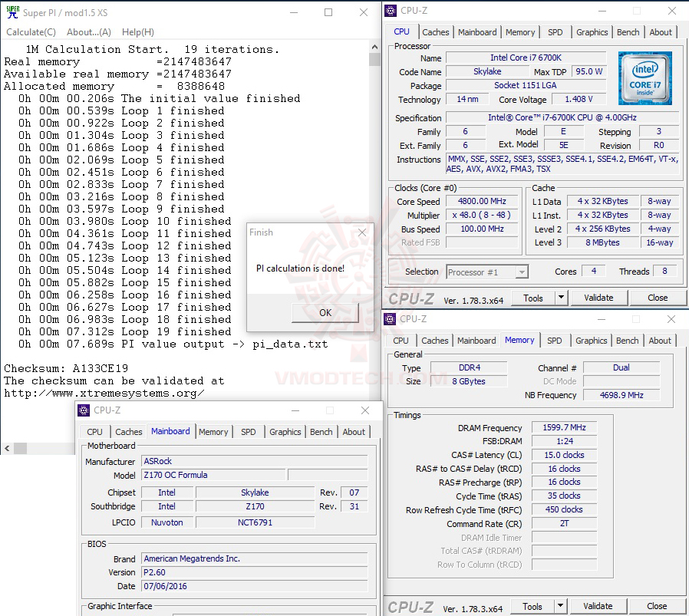Screen dimensions: 689x616
Task: Click Tools button in Memory CPU-Z window
Action: pyautogui.click(x=532, y=607)
